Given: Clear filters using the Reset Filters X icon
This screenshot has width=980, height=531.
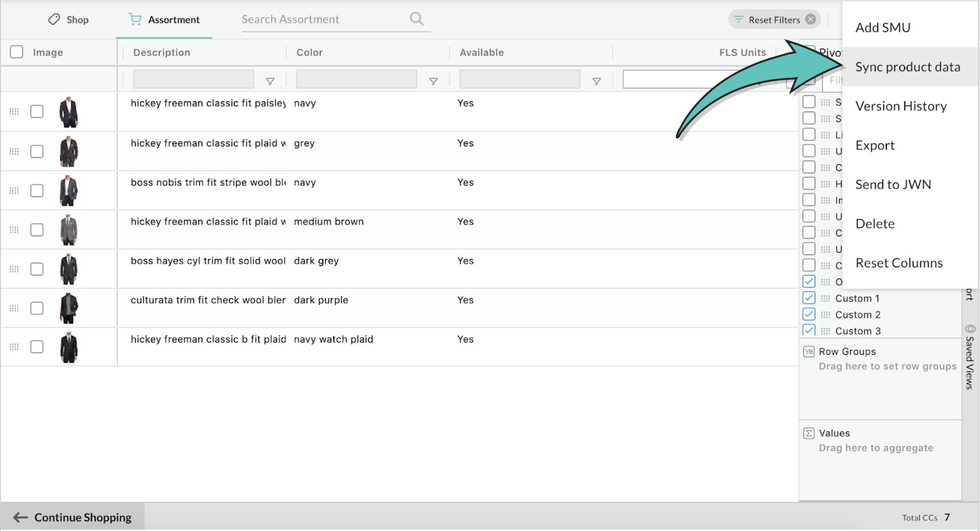Looking at the screenshot, I should click(810, 19).
